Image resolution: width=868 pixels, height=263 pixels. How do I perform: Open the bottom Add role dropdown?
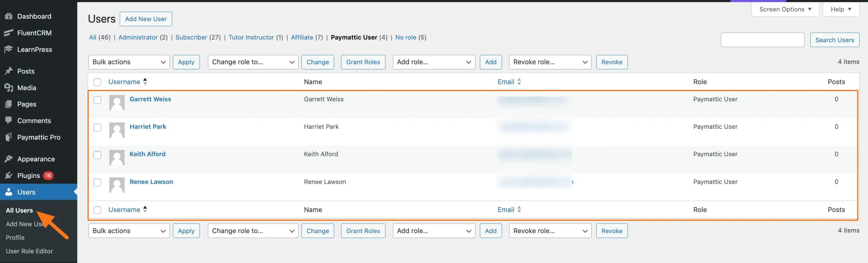coord(434,231)
